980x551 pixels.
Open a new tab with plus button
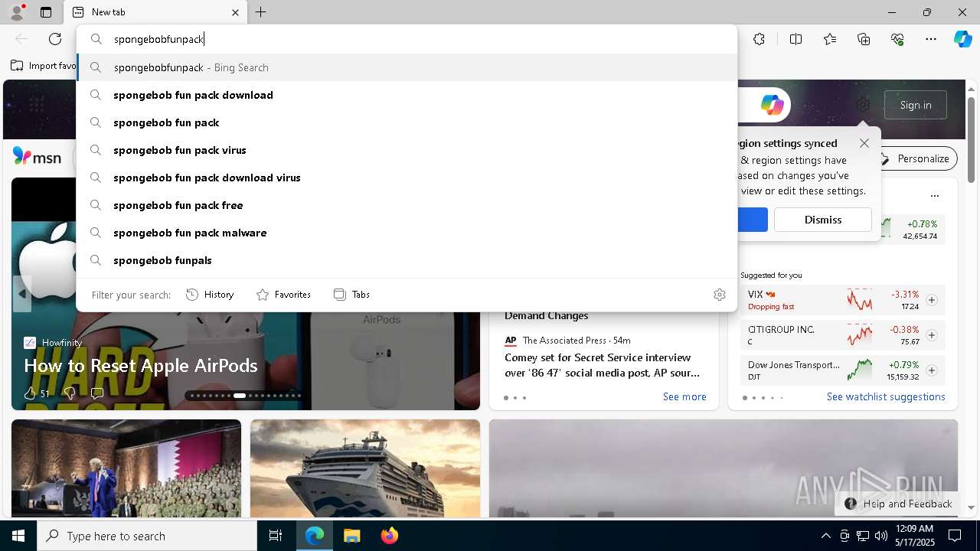point(261,12)
